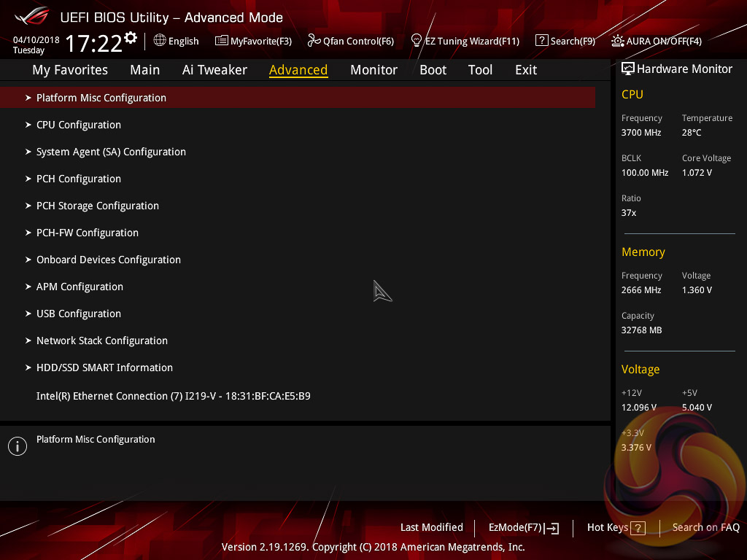
Task: Click the 17:22 clock display
Action: (94, 43)
